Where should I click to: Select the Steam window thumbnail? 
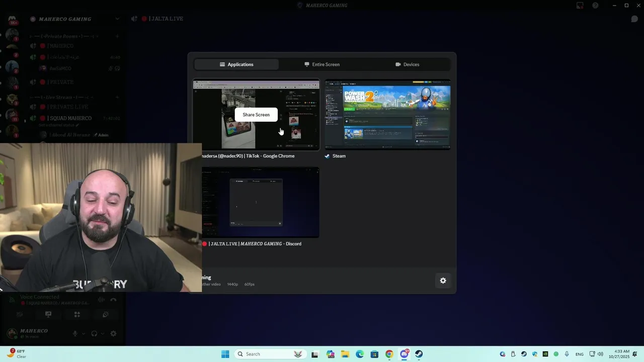[x=387, y=115]
